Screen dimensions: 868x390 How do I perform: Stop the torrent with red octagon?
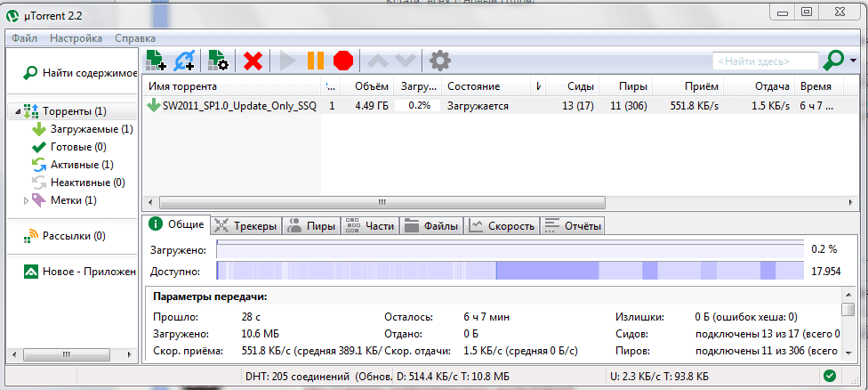point(343,61)
